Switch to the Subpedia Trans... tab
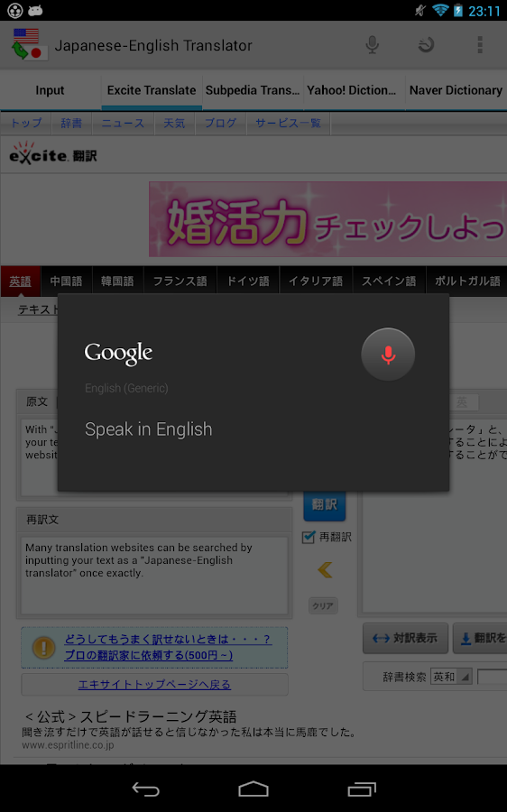Image resolution: width=507 pixels, height=812 pixels. point(253,90)
